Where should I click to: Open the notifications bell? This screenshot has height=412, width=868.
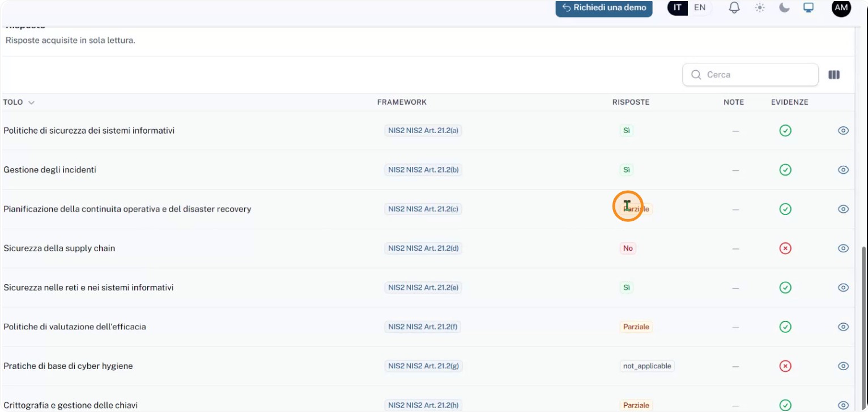734,8
